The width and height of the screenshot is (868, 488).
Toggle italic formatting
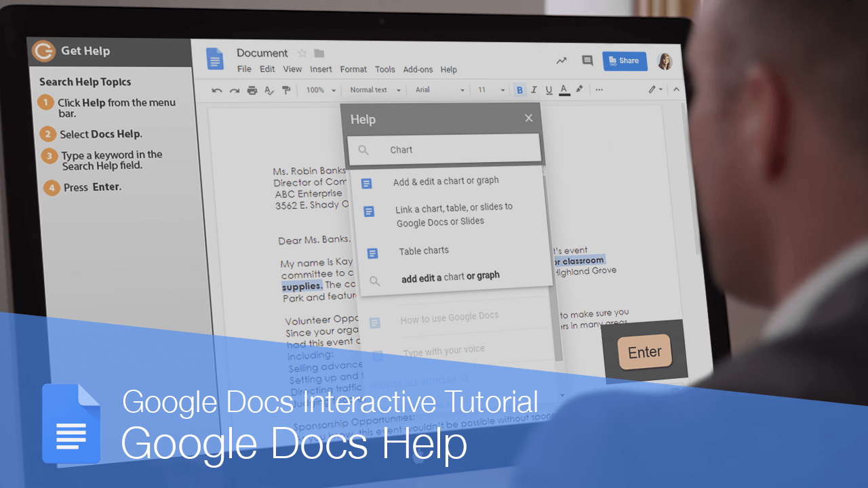534,89
